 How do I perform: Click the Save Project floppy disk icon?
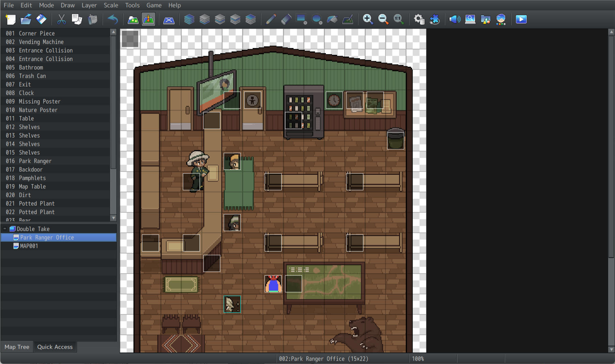point(41,19)
